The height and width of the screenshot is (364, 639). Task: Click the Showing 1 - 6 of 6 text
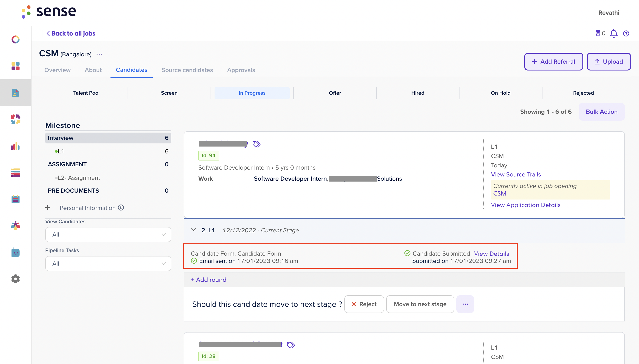point(546,112)
